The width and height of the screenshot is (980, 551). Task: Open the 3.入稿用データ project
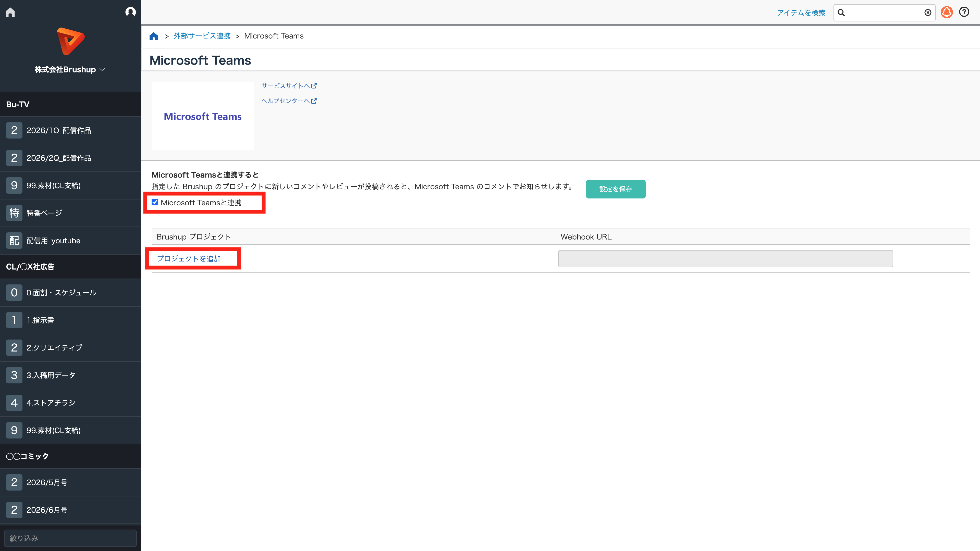point(70,375)
